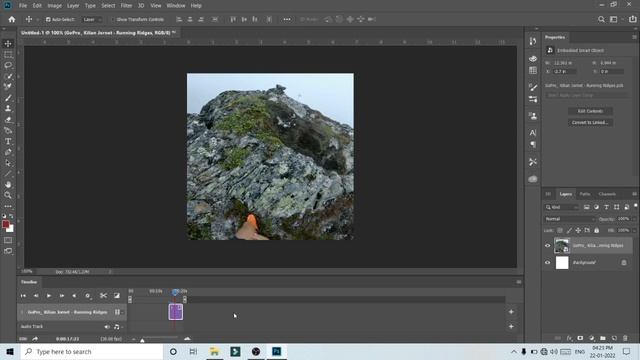Open the Image menu
640x360 pixels.
(54, 6)
